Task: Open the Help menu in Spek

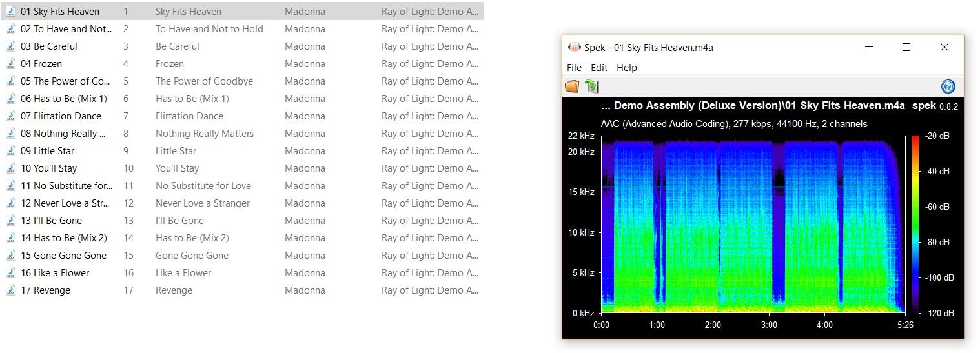Action: click(x=627, y=67)
